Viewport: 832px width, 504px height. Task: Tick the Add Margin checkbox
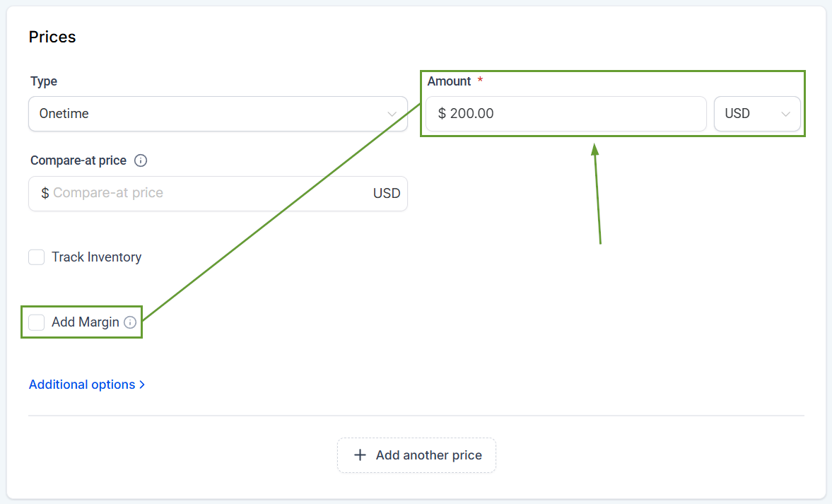coord(37,322)
